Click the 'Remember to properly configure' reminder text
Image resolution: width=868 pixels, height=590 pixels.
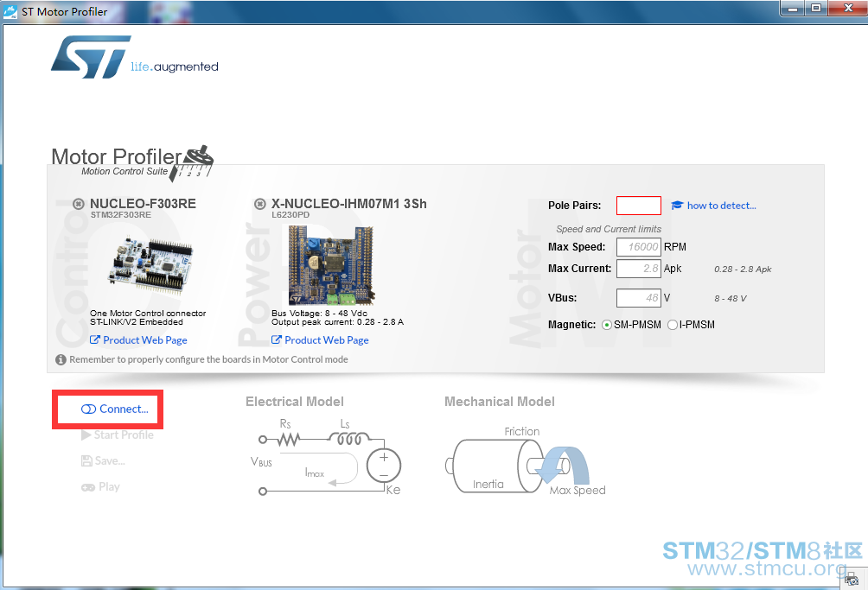208,359
